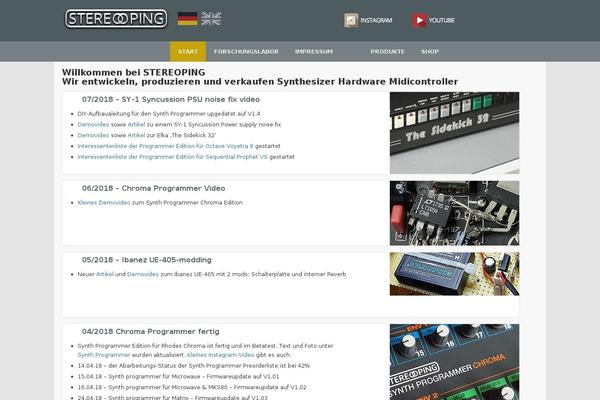Click heading 06/2018 Chroma Programmer Video
Screen dimensions: 600x400
coord(153,188)
